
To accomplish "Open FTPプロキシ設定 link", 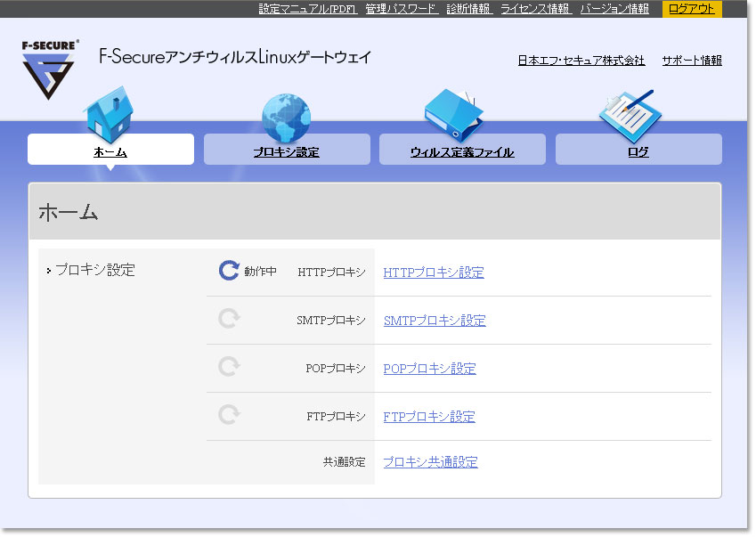I will (429, 417).
